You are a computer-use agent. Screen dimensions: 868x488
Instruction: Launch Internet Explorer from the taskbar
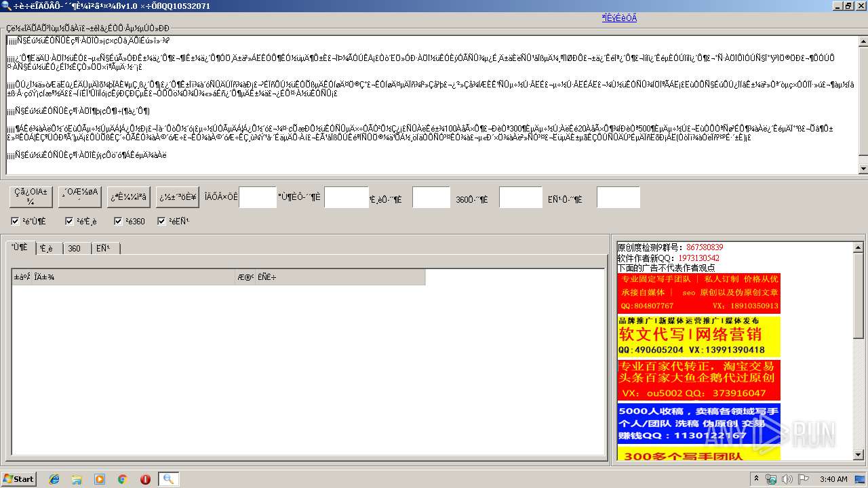pos(54,479)
